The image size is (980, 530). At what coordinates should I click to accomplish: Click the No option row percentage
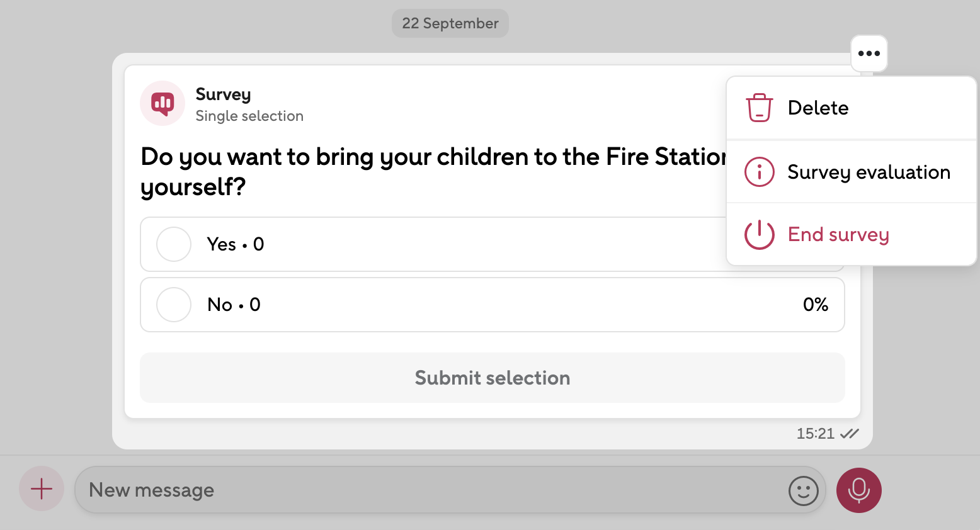pyautogui.click(x=815, y=305)
